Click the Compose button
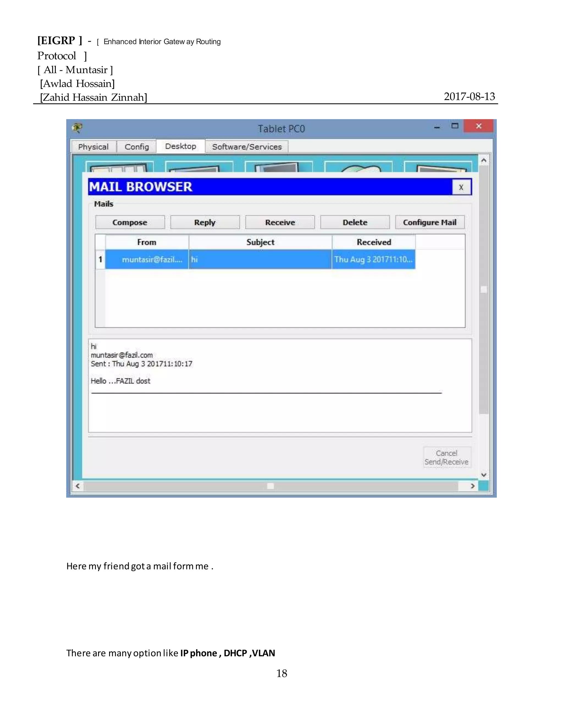 click(x=130, y=222)
